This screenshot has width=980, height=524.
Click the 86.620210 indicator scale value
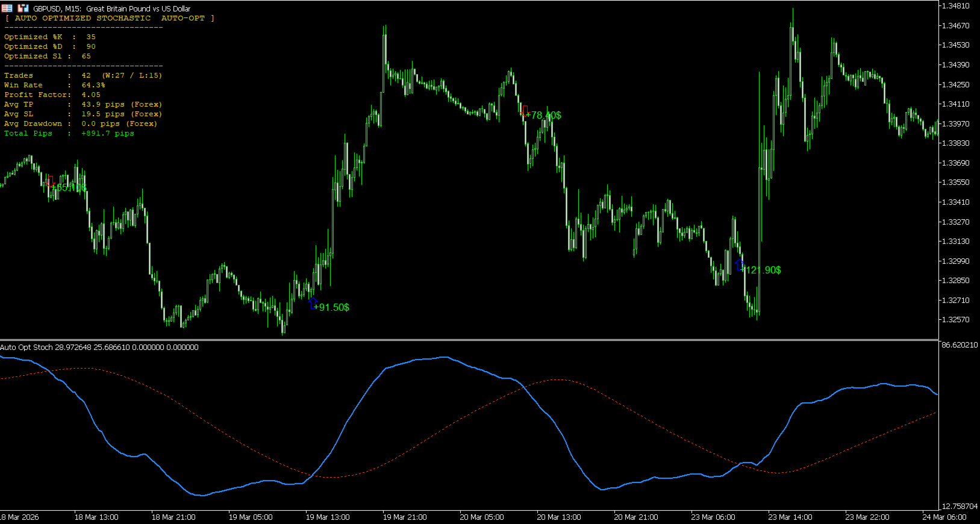(x=960, y=345)
